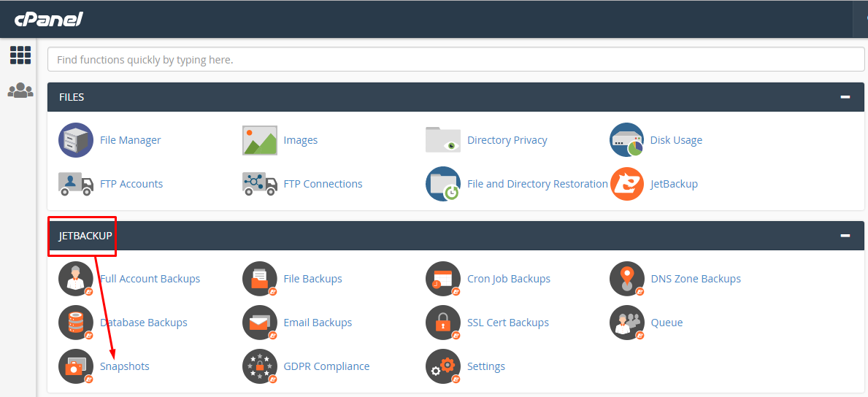Open the FTP Connections link
This screenshot has width=868, height=397.
coord(323,184)
